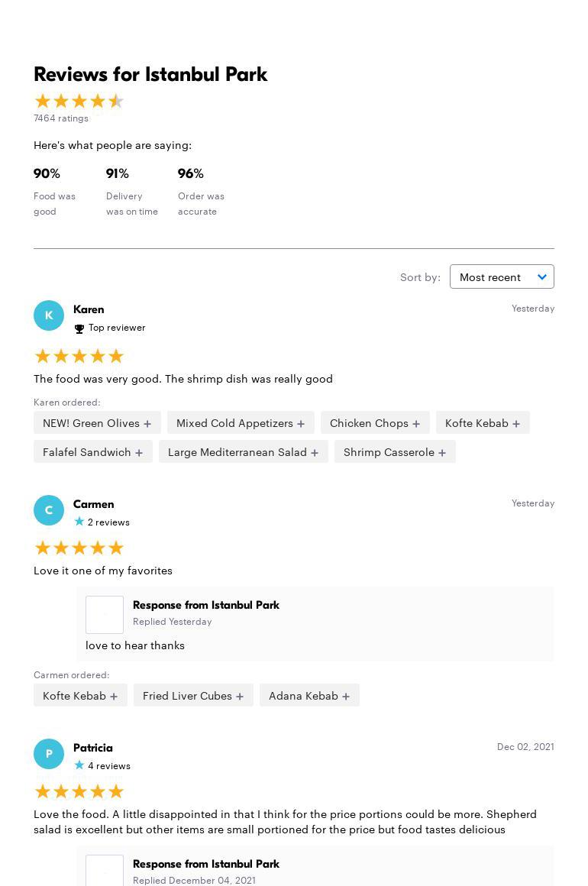Click the restaurant logo in Carmen's response

105,615
